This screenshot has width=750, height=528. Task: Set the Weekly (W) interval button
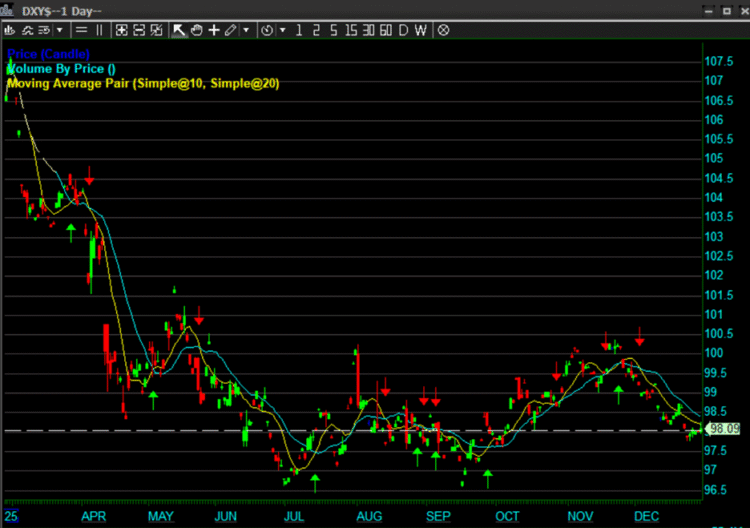click(421, 30)
